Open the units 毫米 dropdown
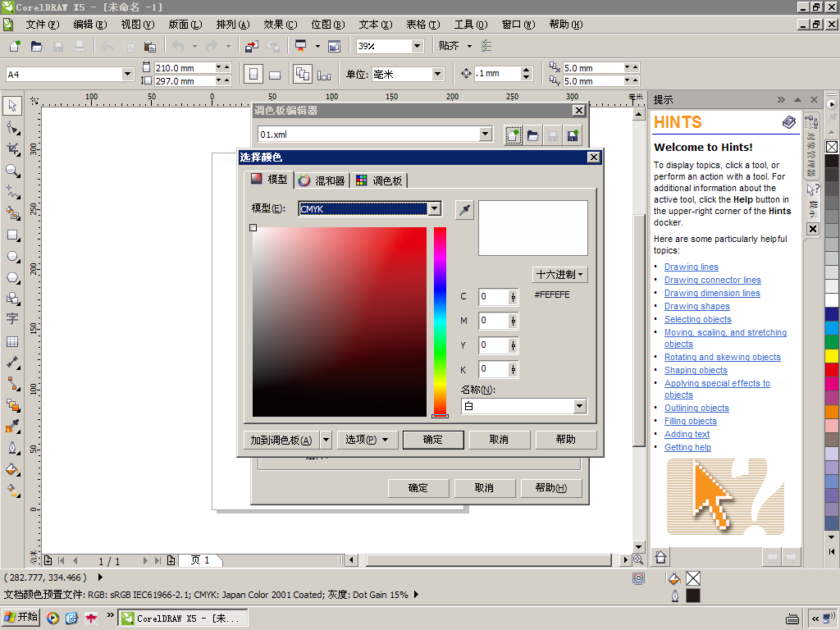840x630 pixels. coord(438,74)
